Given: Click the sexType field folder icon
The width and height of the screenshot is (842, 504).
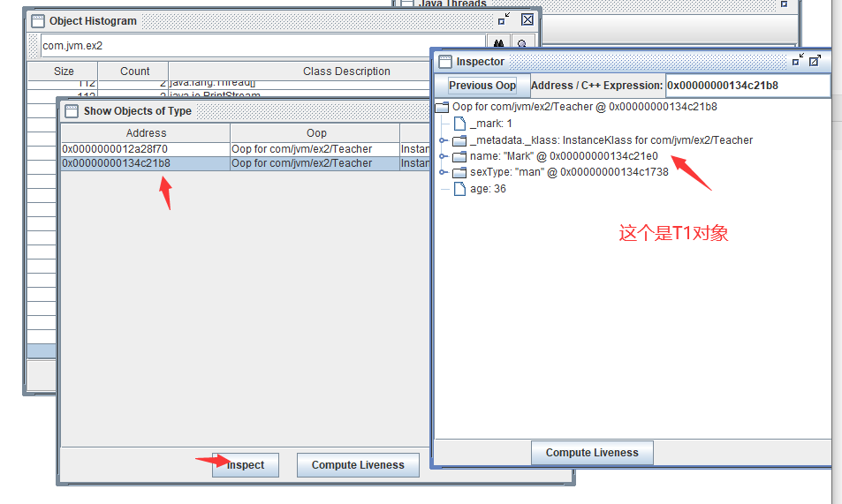Looking at the screenshot, I should [x=459, y=173].
